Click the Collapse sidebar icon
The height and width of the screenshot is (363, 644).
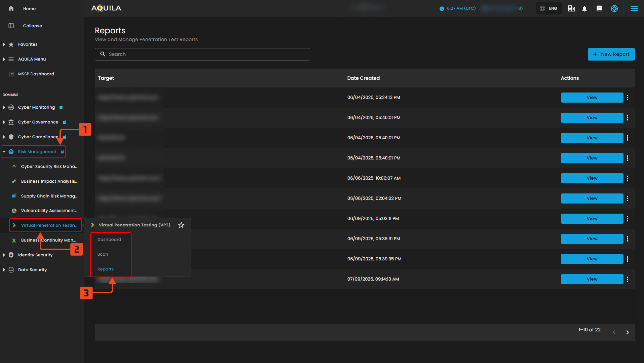coord(11,26)
